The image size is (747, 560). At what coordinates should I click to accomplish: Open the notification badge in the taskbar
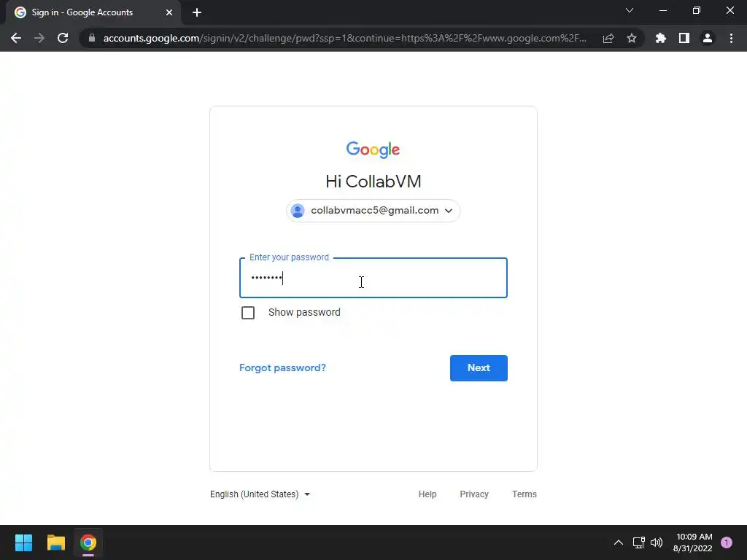(727, 542)
